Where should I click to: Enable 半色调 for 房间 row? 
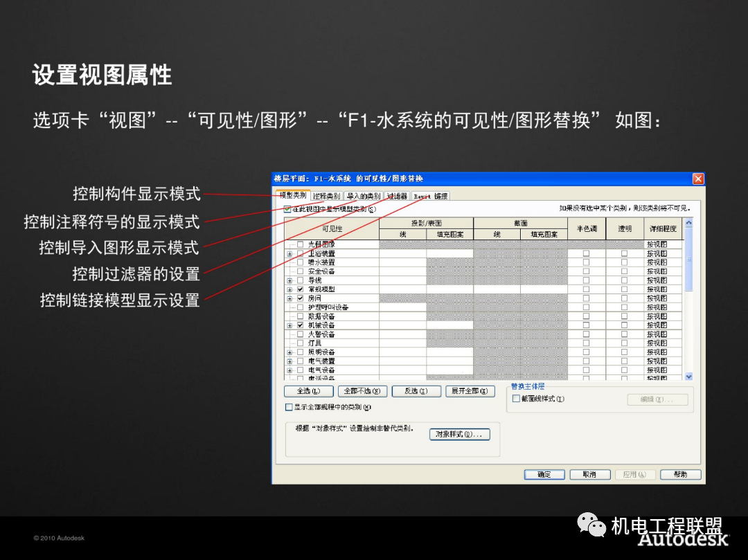(587, 298)
